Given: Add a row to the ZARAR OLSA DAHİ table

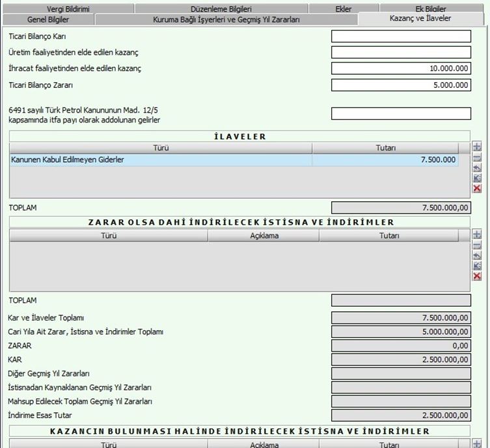Looking at the screenshot, I should pyautogui.click(x=477, y=234).
